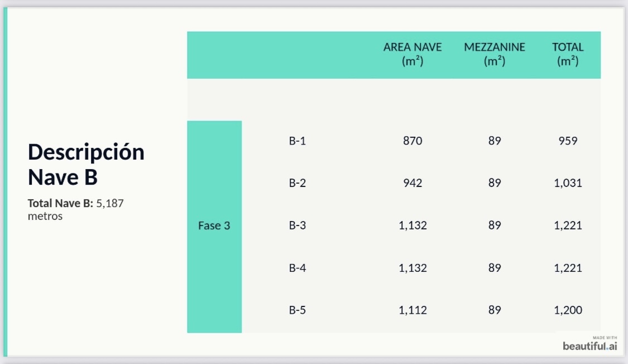Viewport: 628px width, 364px height.
Task: Pick the B-4 row label
Action: [x=298, y=268]
